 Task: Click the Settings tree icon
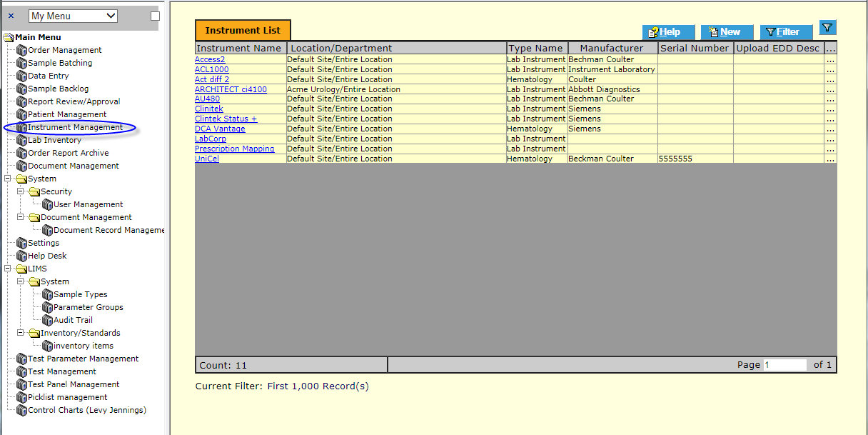click(x=21, y=243)
